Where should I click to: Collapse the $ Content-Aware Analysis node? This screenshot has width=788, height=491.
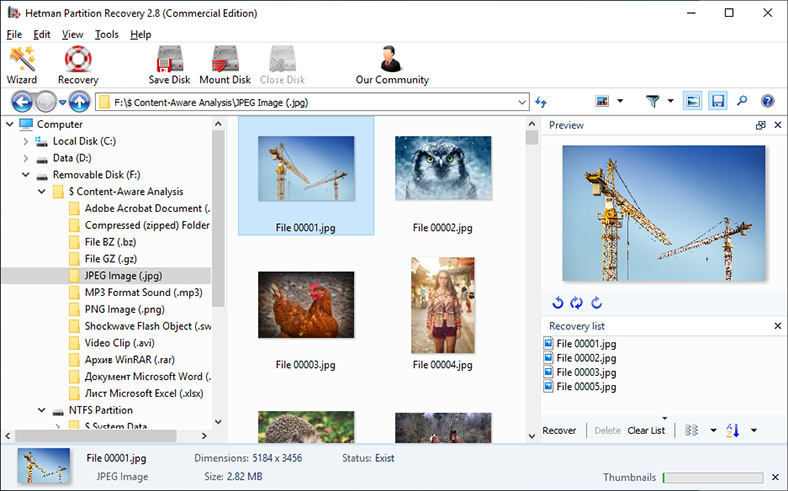tap(42, 191)
